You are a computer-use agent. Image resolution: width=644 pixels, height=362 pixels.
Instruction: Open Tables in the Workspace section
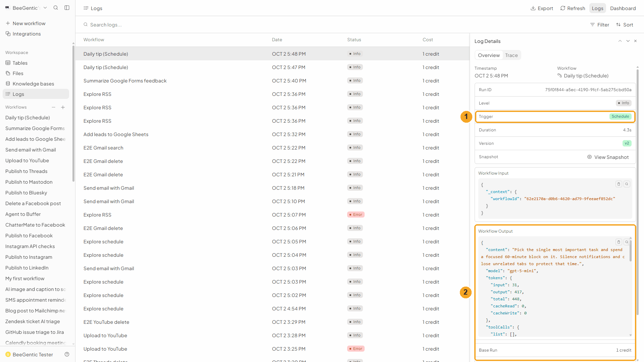17,63
